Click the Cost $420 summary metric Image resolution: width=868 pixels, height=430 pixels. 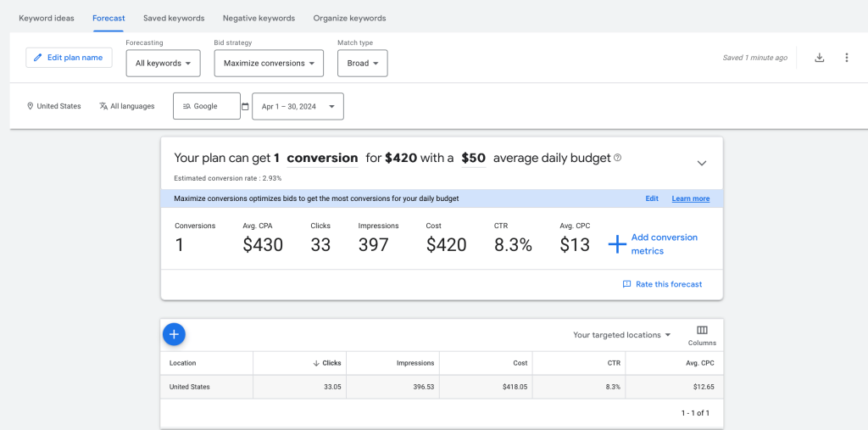click(446, 237)
